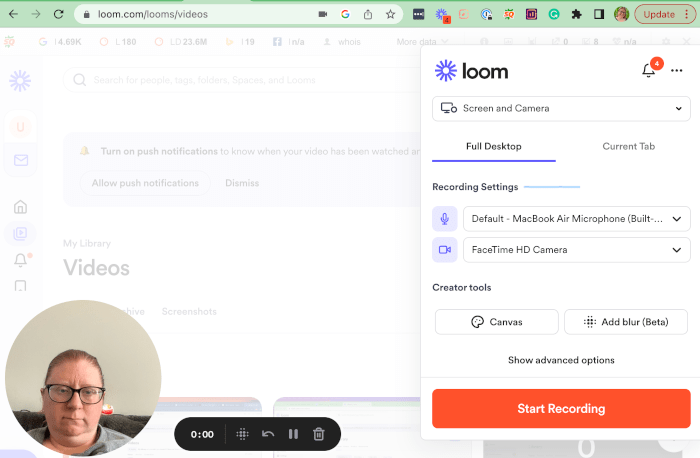Click Add blur (Beta) button

tap(626, 322)
